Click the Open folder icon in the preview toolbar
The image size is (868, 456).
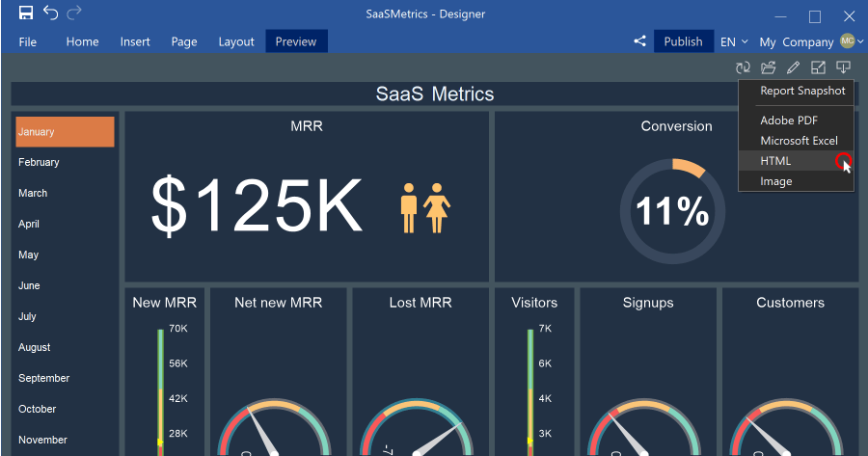768,67
